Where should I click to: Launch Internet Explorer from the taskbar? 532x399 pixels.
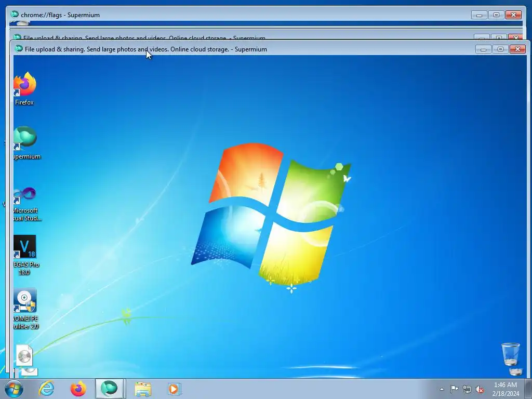pos(46,389)
